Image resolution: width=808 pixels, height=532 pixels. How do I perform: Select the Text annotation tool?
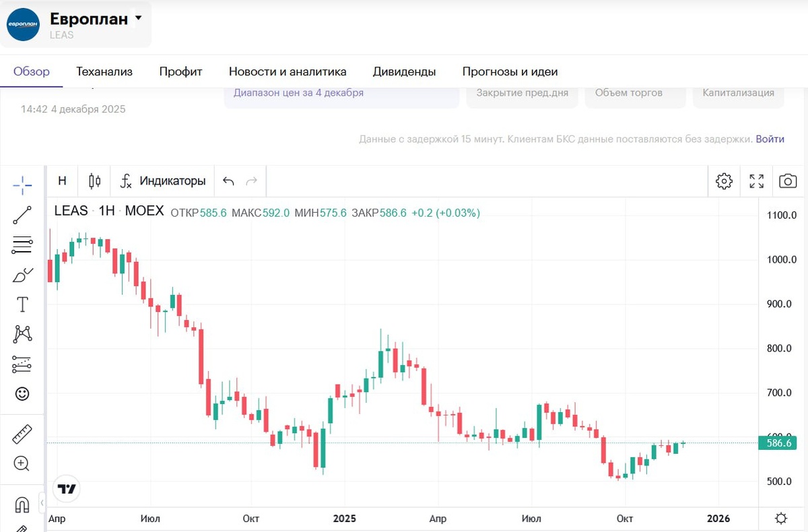22,304
